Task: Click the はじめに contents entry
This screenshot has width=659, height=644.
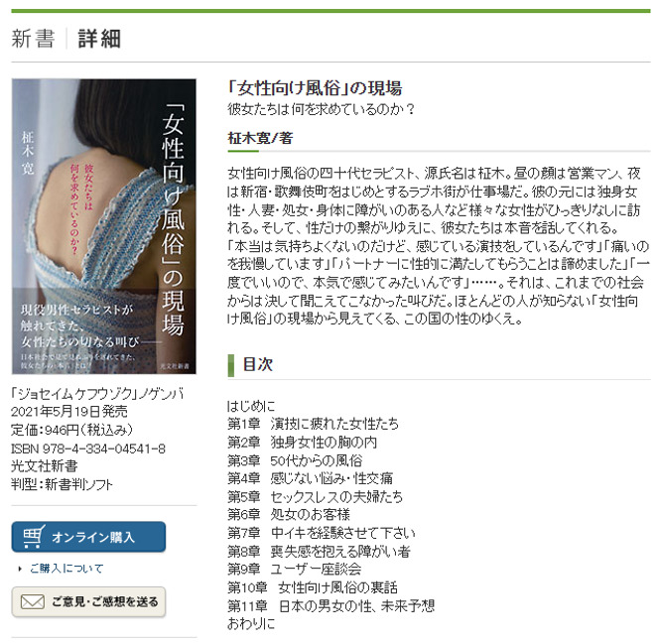Action: [251, 406]
